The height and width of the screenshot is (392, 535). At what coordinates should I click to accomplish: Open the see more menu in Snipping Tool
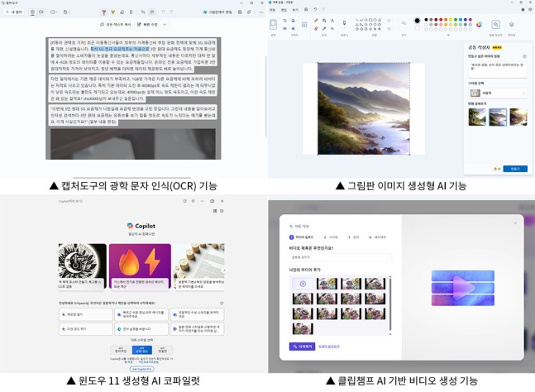coord(261,12)
